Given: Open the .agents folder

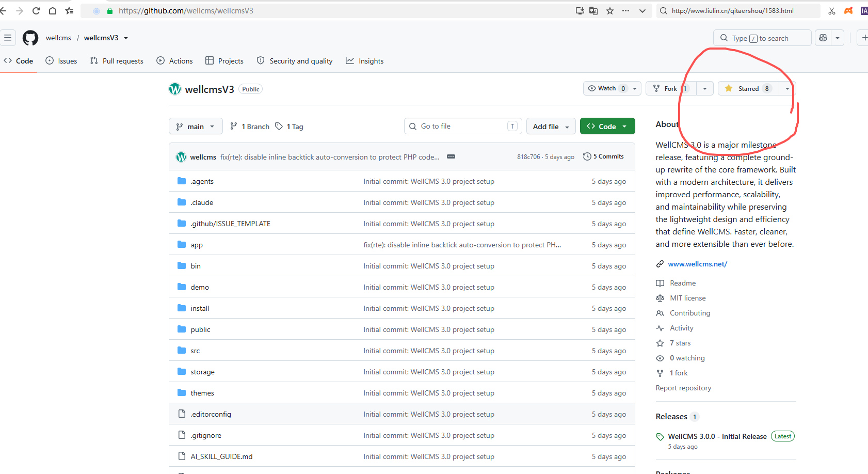Looking at the screenshot, I should coord(202,181).
